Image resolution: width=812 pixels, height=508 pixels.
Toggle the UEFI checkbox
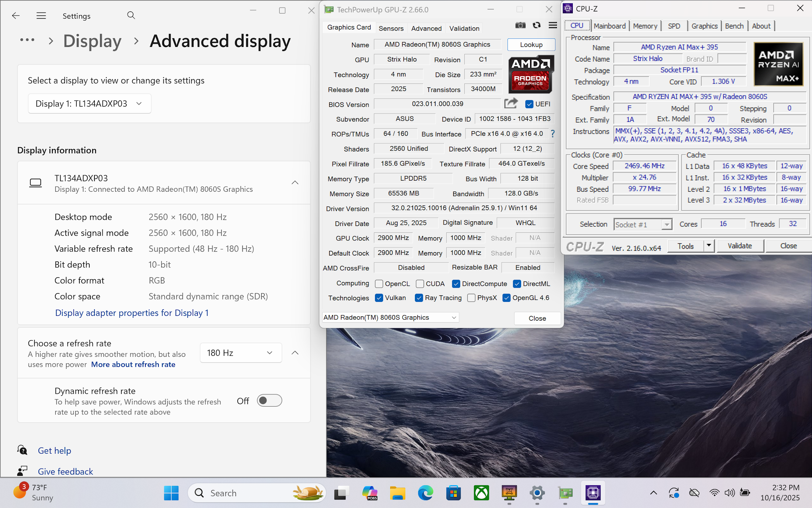[x=529, y=104]
